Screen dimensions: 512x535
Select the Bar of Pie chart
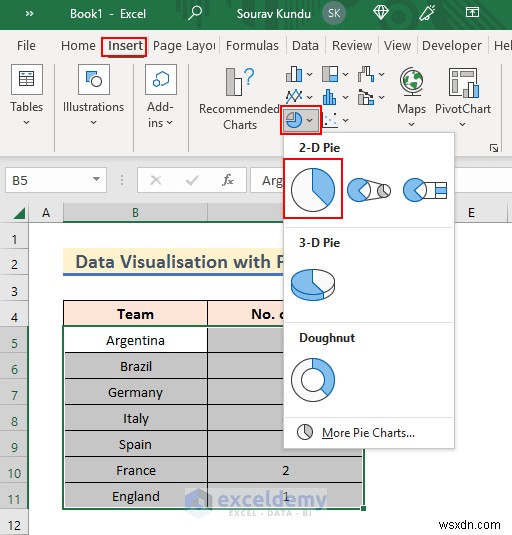(425, 190)
